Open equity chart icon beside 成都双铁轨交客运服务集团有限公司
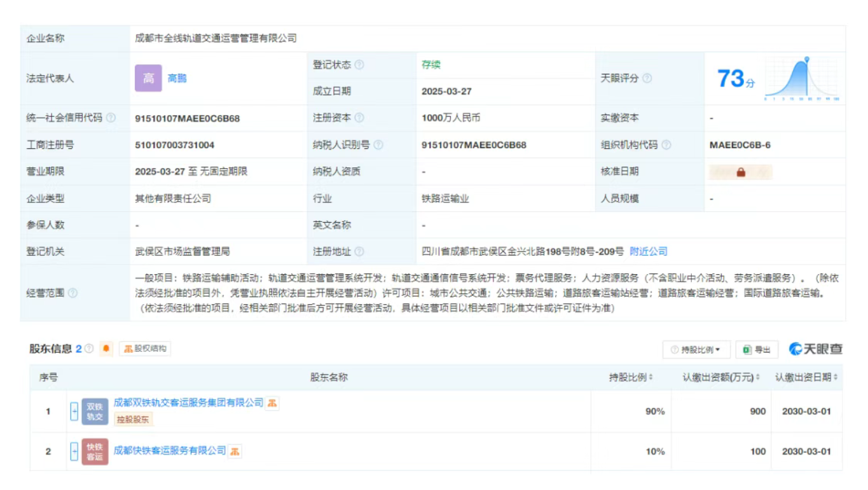 (x=272, y=403)
